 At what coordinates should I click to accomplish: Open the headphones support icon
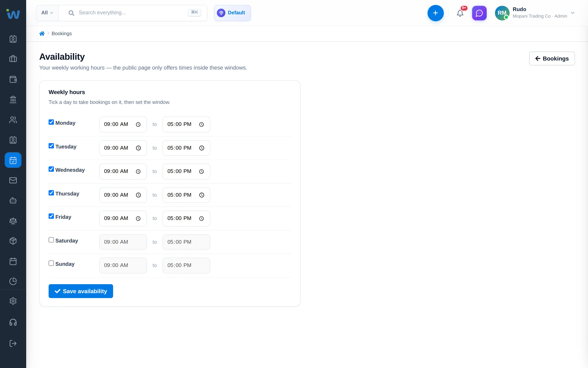pyautogui.click(x=13, y=322)
